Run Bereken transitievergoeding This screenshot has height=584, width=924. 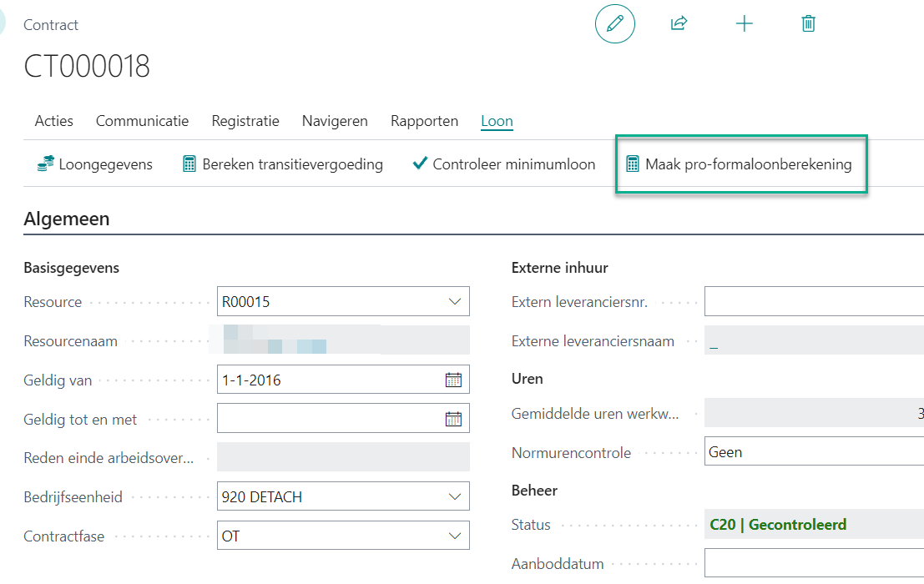coord(283,164)
